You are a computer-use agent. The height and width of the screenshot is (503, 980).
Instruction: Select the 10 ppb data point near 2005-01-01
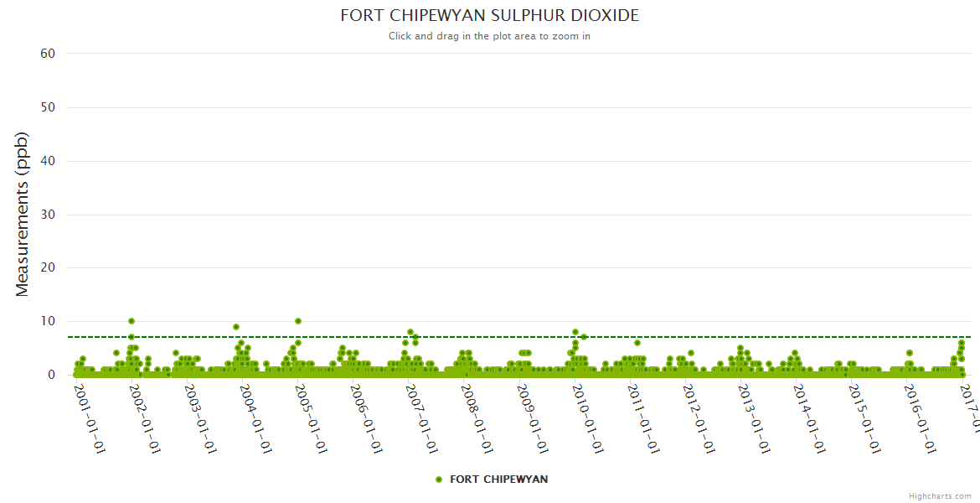coord(298,321)
